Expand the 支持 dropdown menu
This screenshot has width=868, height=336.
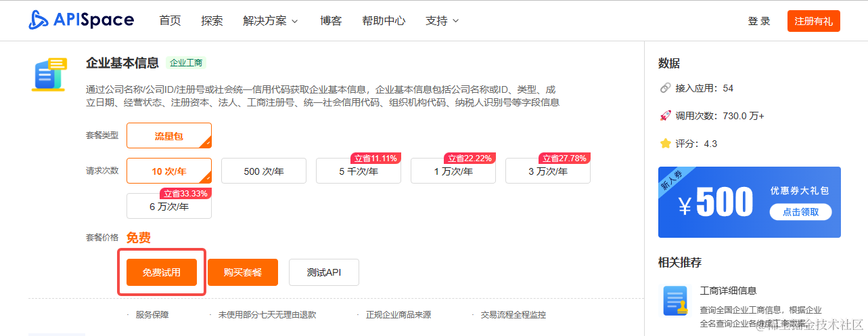(442, 21)
